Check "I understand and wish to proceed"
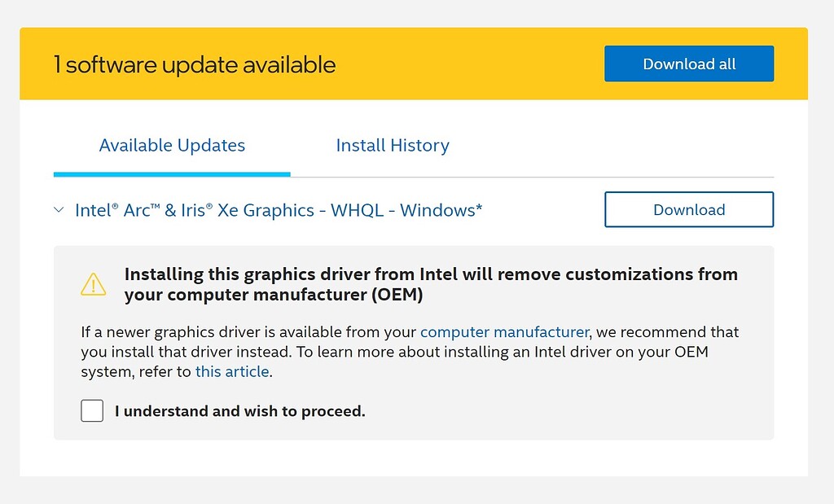Screen dimensions: 834x504 [91, 410]
